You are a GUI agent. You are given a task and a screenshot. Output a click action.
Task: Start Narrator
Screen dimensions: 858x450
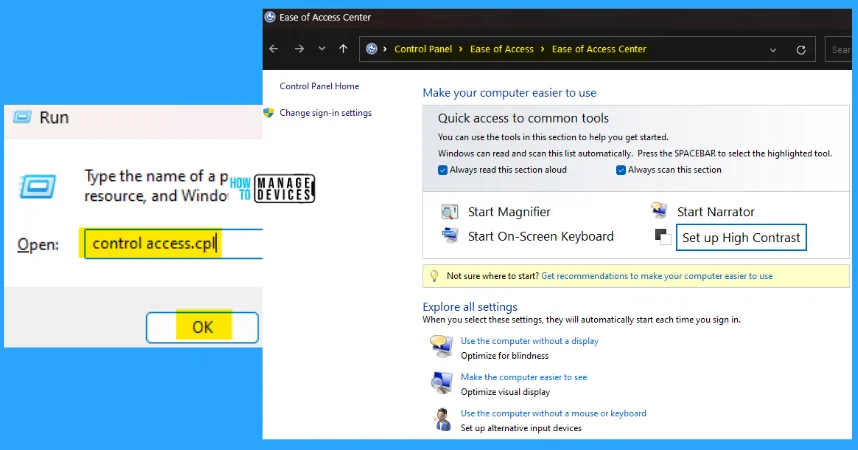click(716, 212)
